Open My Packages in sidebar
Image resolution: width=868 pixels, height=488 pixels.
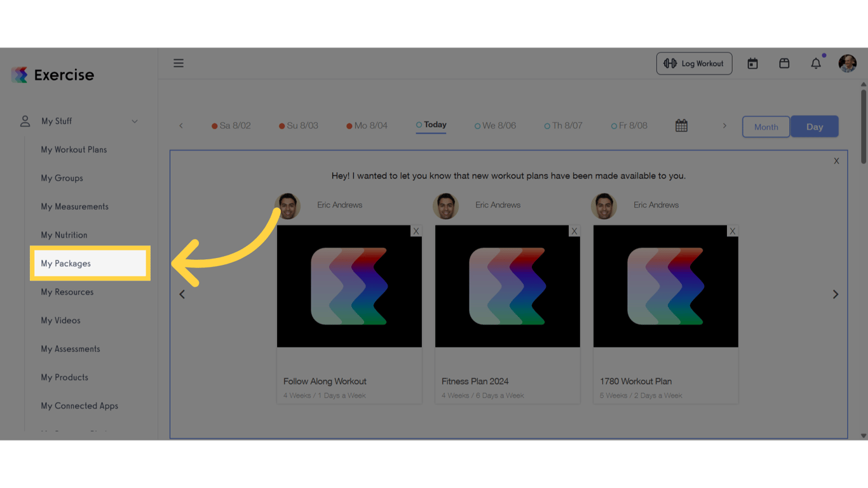pyautogui.click(x=90, y=264)
